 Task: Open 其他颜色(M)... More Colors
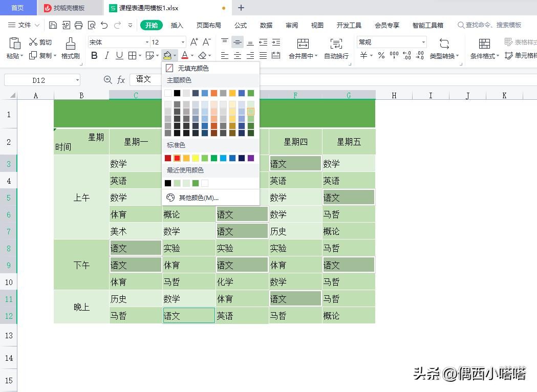point(210,198)
